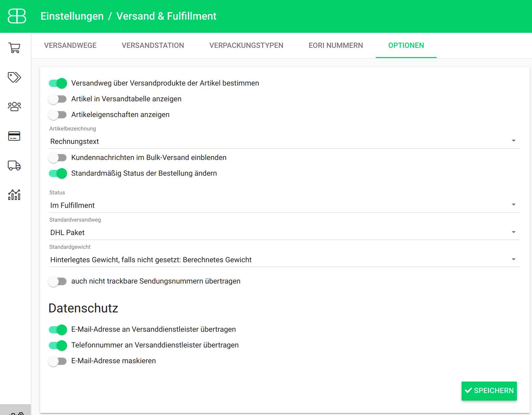Click the Versand & Fulfillment breadcrumb title
This screenshot has height=415, width=532.
pyautogui.click(x=166, y=16)
